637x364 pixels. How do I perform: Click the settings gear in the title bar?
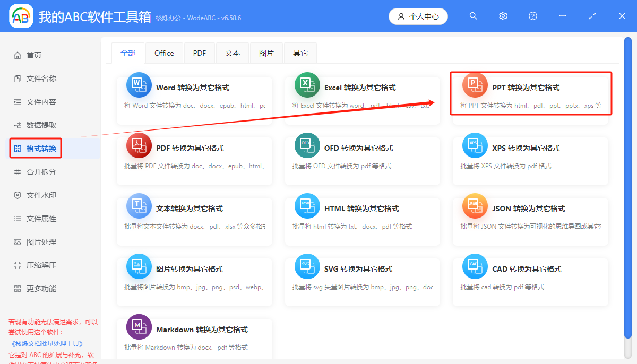(x=503, y=16)
